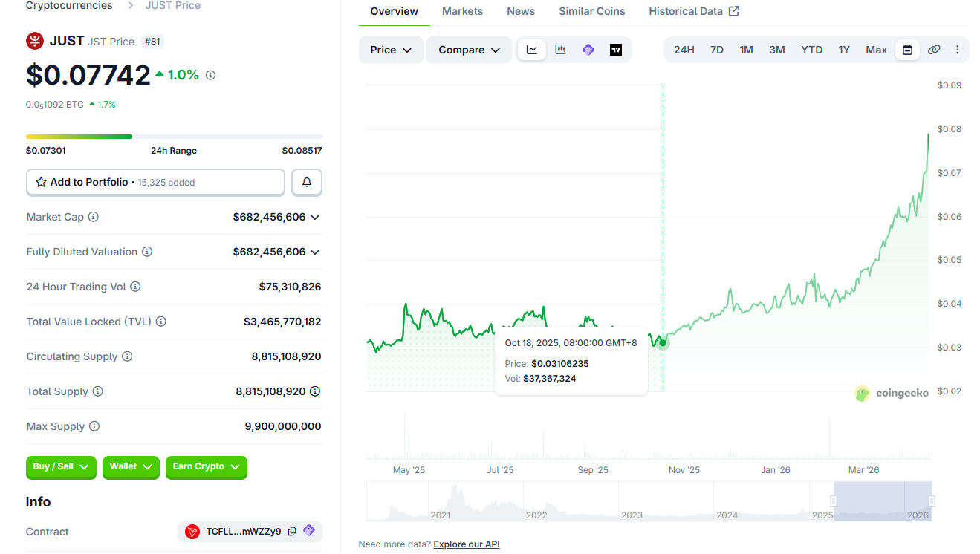980x554 pixels.
Task: Expand the Buy / Sell dropdown
Action: click(x=61, y=467)
